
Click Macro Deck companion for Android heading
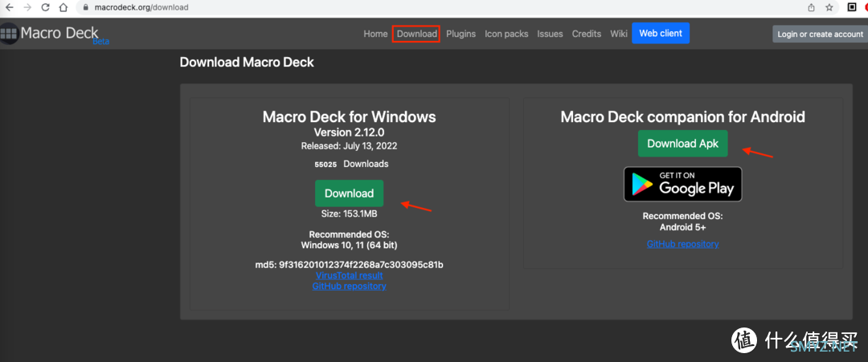682,116
